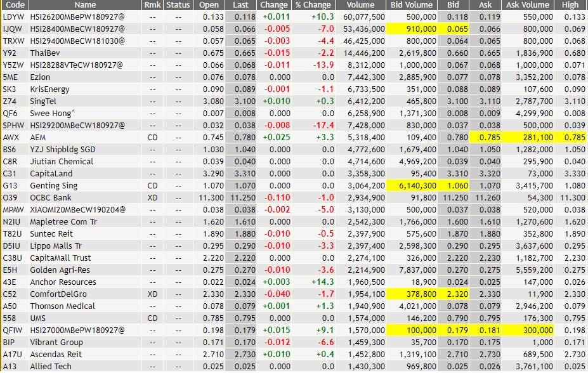Click HSI29400MBeCW181030@ warrant name
Image resolution: width=588 pixels, height=373 pixels.
coord(77,41)
